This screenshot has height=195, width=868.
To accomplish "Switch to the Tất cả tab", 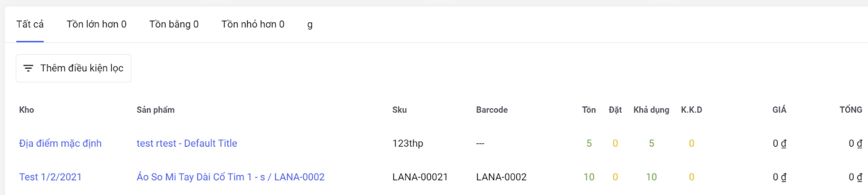I will point(30,24).
